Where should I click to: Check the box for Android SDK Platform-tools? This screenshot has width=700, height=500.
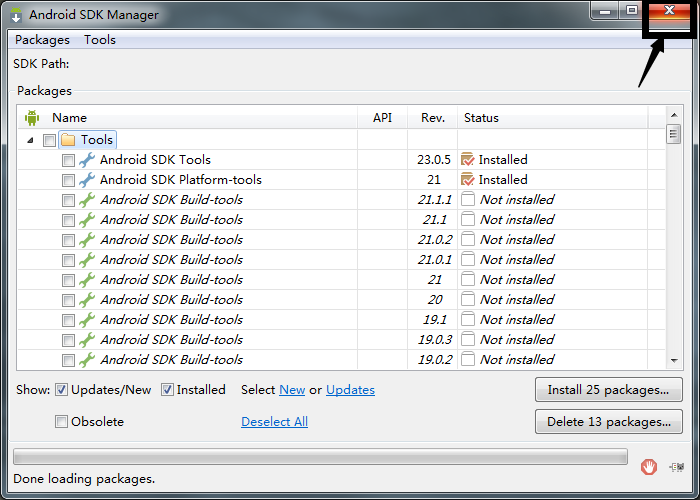(x=68, y=180)
